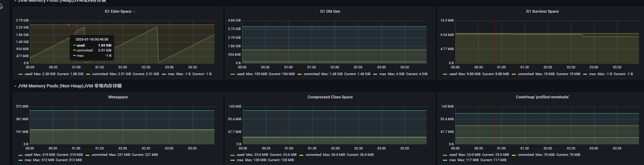Click the Compressed Class Space panel title
The height and width of the screenshot is (165, 644).
pos(330,97)
